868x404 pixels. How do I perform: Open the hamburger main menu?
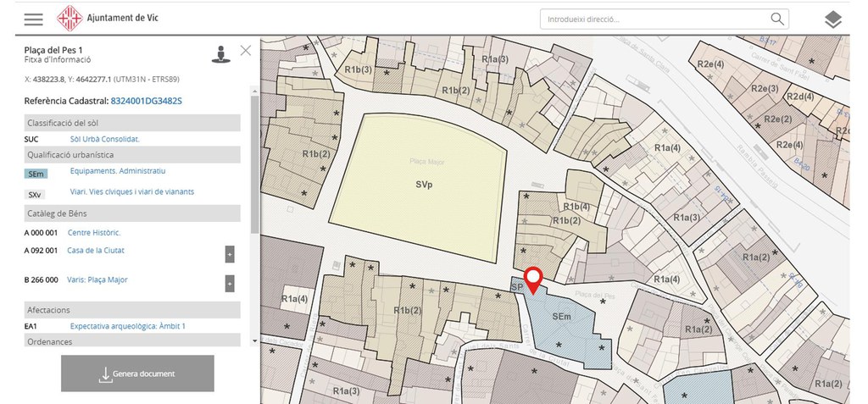pos(34,19)
